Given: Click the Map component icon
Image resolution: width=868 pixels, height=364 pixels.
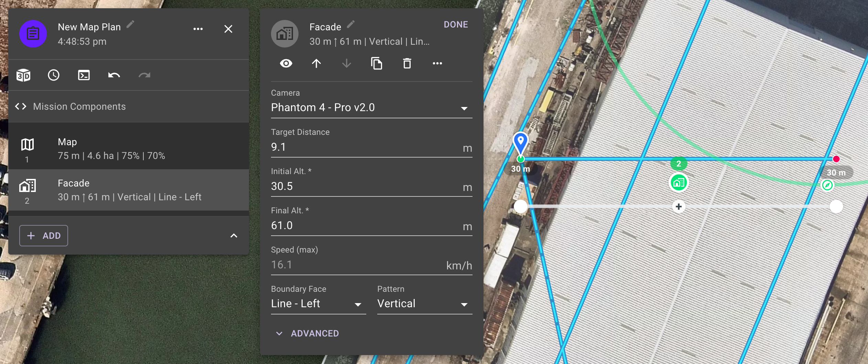Looking at the screenshot, I should 28,144.
